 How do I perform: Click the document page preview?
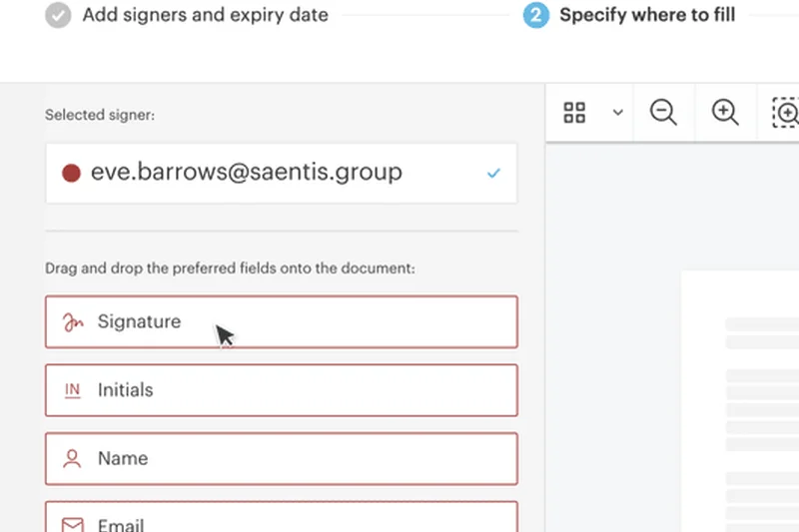739,399
